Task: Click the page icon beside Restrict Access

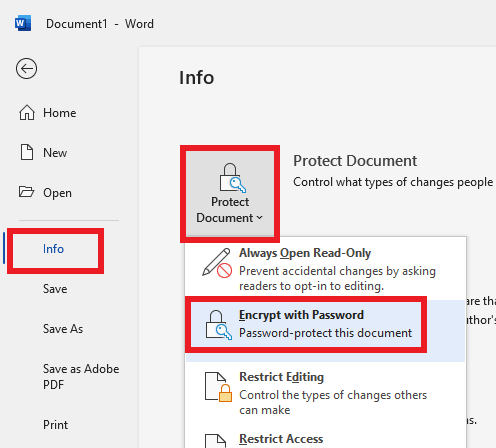Action: point(215,441)
